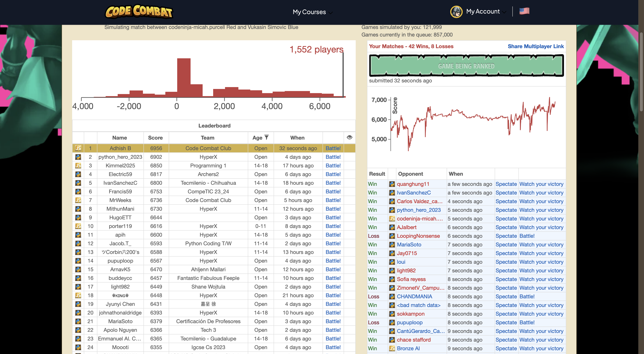Screen dimensions: 644x354
Task: Click the CodeCombat logo
Action: 139,11
